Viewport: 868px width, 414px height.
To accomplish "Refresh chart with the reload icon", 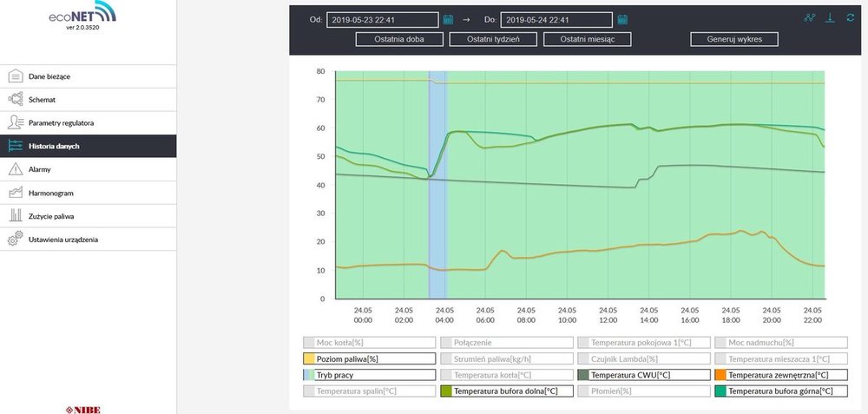I will (850, 18).
